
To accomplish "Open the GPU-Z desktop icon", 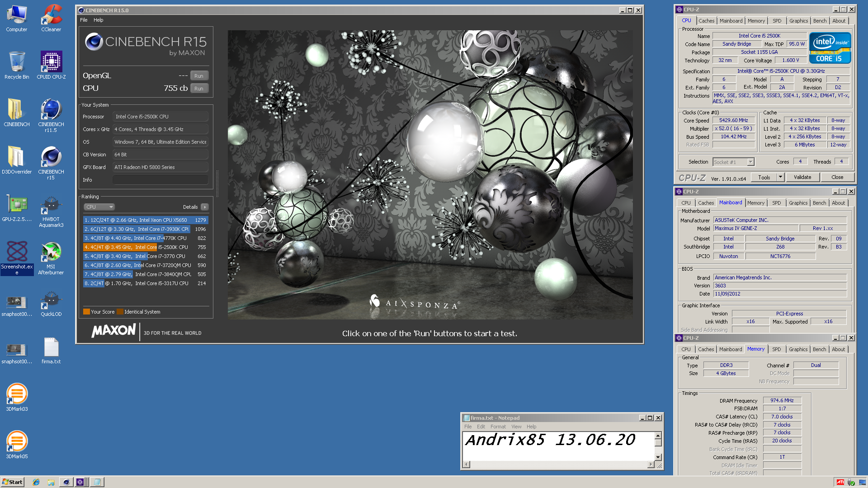I will coord(17,208).
